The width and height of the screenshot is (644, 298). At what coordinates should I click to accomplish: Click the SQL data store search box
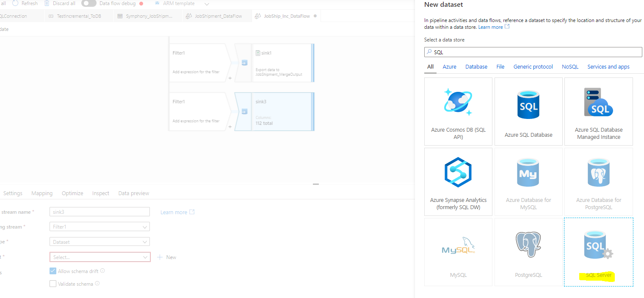click(x=533, y=52)
